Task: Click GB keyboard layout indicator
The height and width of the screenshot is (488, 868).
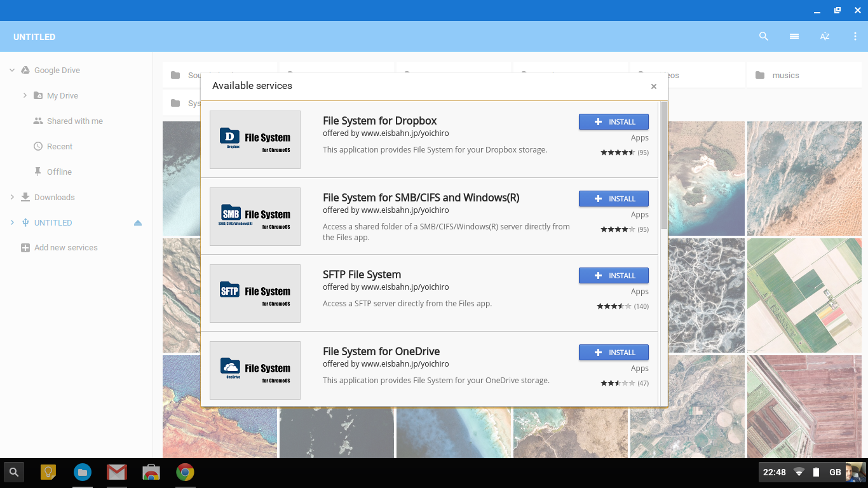Action: 836,472
